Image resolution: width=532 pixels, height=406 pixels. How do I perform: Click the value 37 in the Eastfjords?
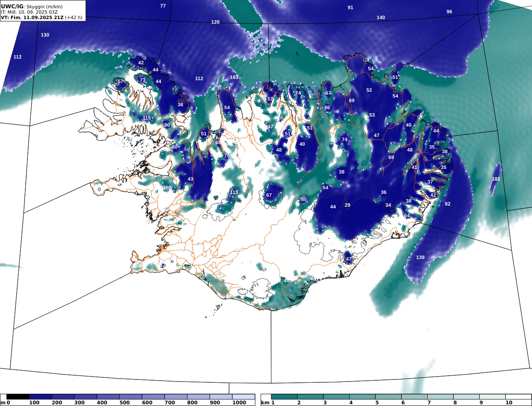coord(430,182)
